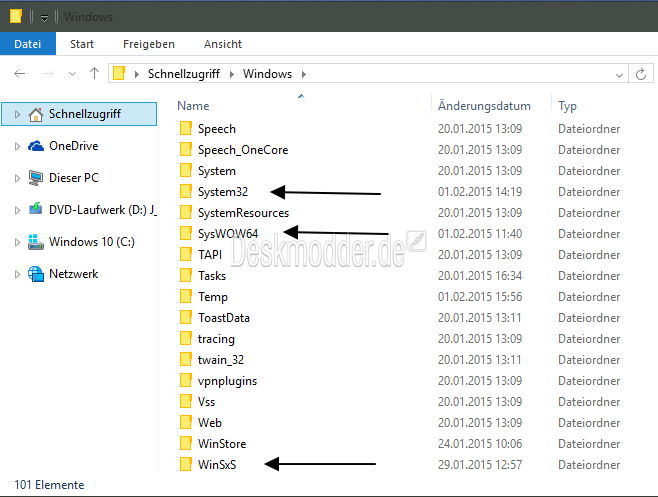The image size is (658, 497).
Task: Select the Tasks folder icon
Action: (x=186, y=275)
